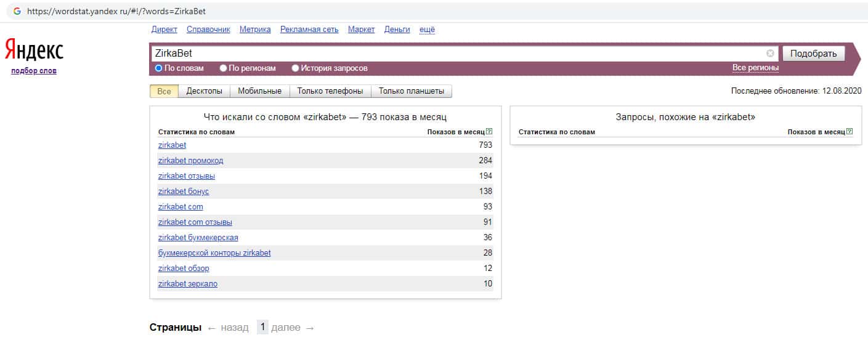Image resolution: width=868 pixels, height=356 pixels.
Task: Select the "История запросов" radio button
Action: click(296, 68)
